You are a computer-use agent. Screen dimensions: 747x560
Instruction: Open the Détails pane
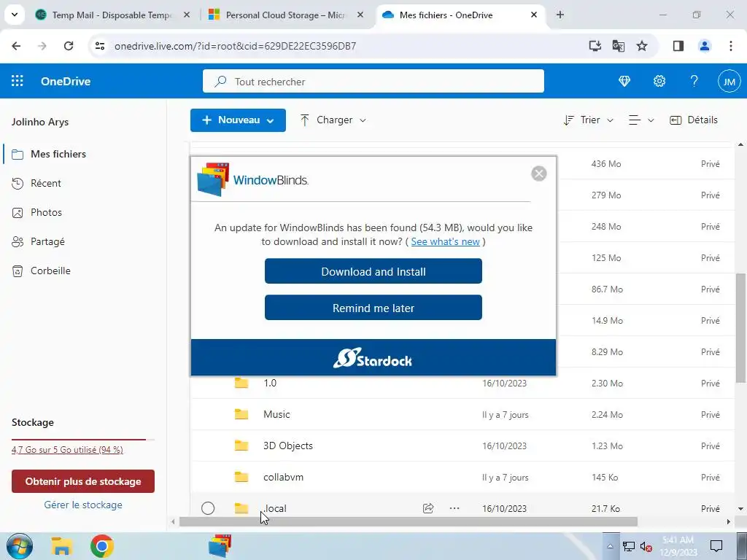click(x=694, y=120)
